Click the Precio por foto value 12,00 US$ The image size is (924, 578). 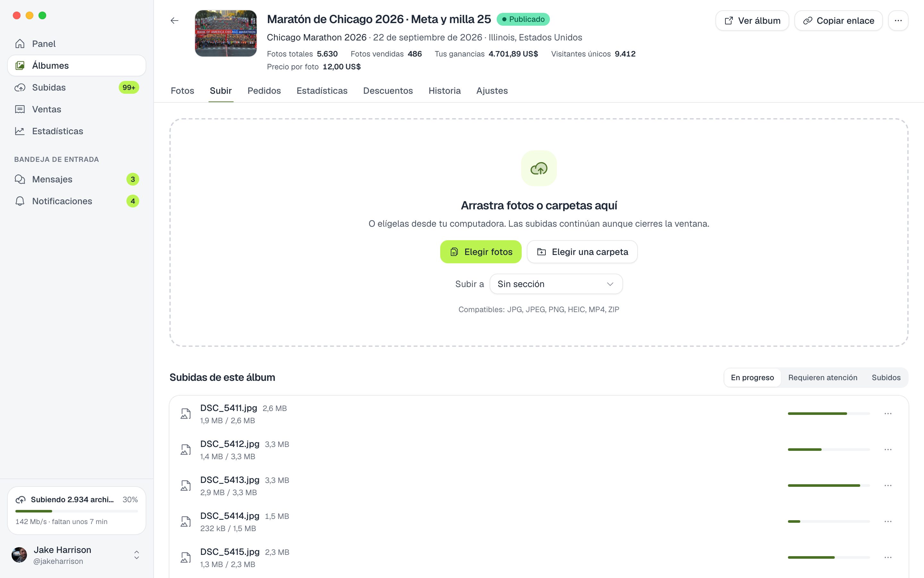coord(342,67)
